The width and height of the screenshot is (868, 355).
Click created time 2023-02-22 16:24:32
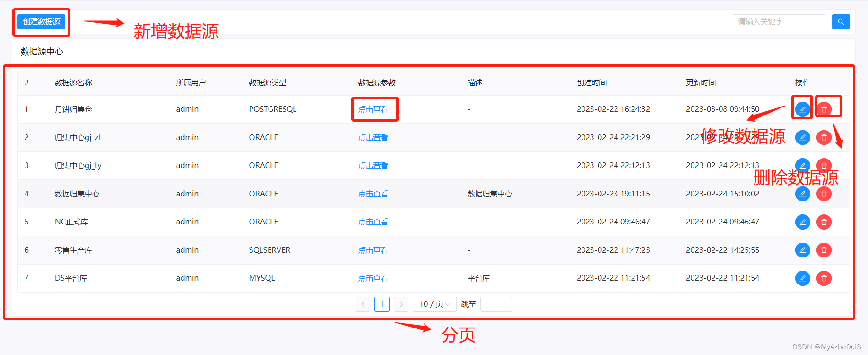click(613, 109)
